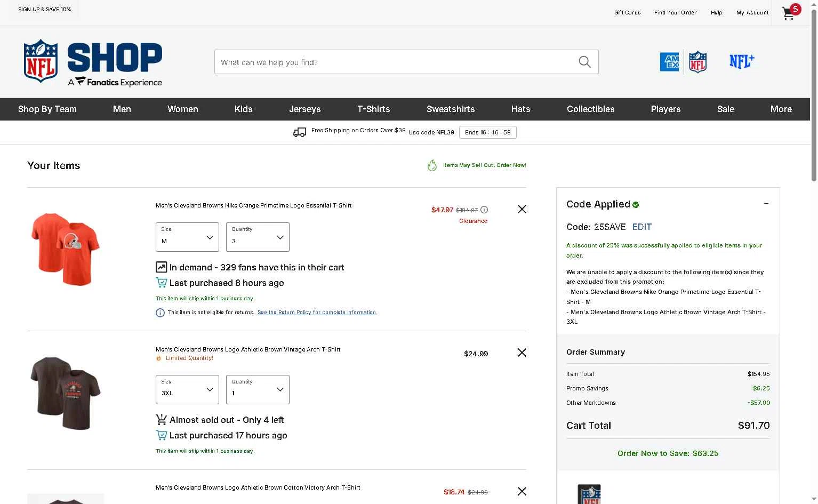Click 'Last purchased 8 hours ago' text
818x504 pixels.
pos(227,283)
